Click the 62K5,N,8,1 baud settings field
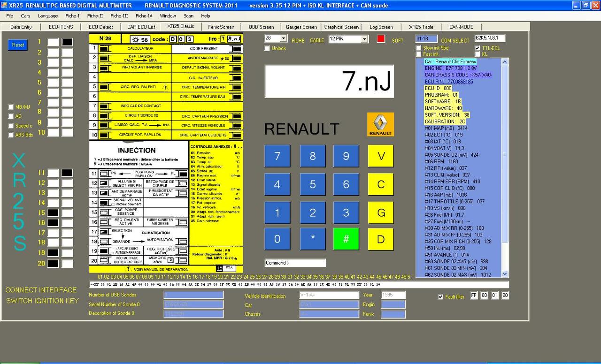Screen dimensions: 601x364 pyautogui.click(x=490, y=38)
